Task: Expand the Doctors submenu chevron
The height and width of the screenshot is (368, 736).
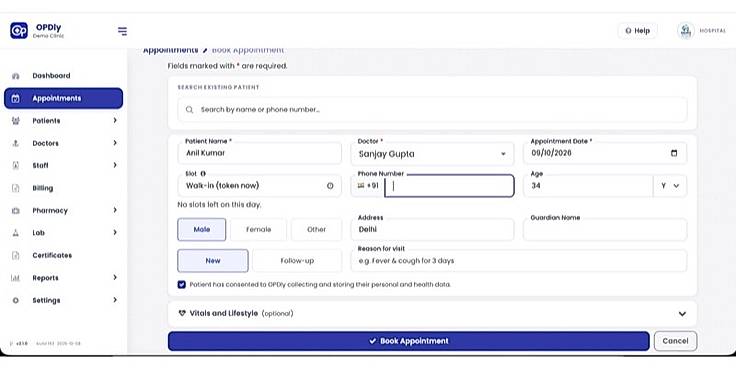Action: [115, 143]
